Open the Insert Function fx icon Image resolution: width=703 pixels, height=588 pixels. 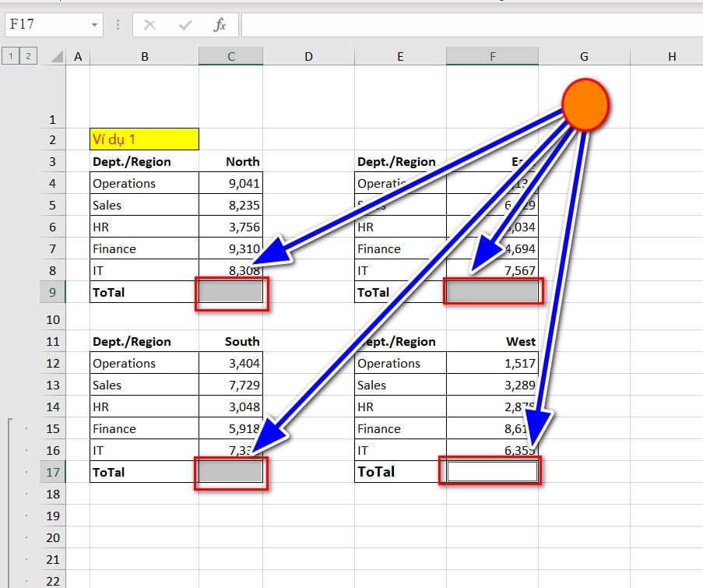click(220, 25)
